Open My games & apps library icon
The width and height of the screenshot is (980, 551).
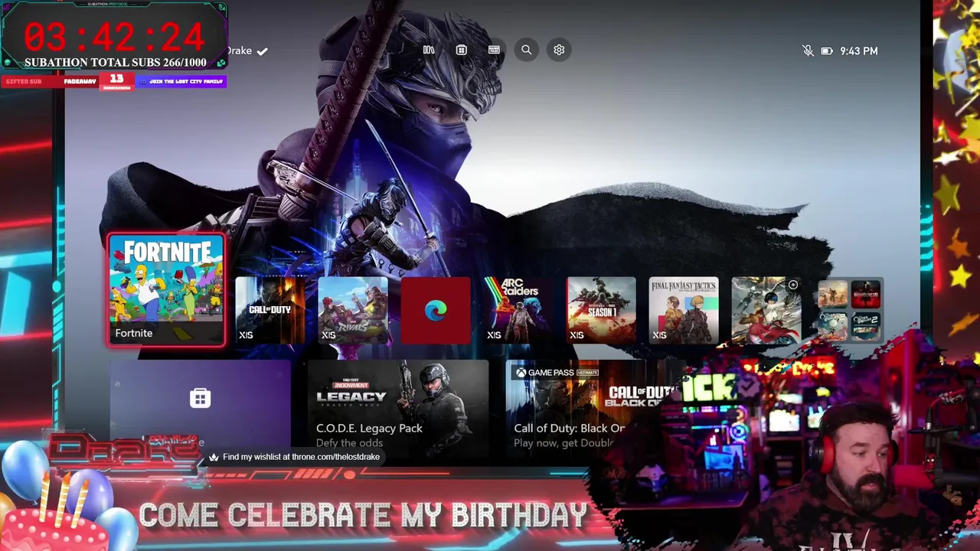[x=429, y=50]
